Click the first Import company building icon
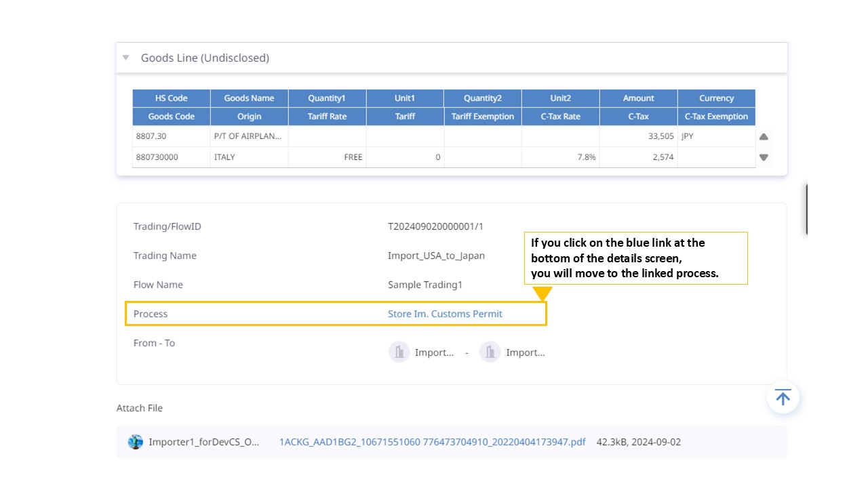This screenshot has height=488, width=868. 399,352
